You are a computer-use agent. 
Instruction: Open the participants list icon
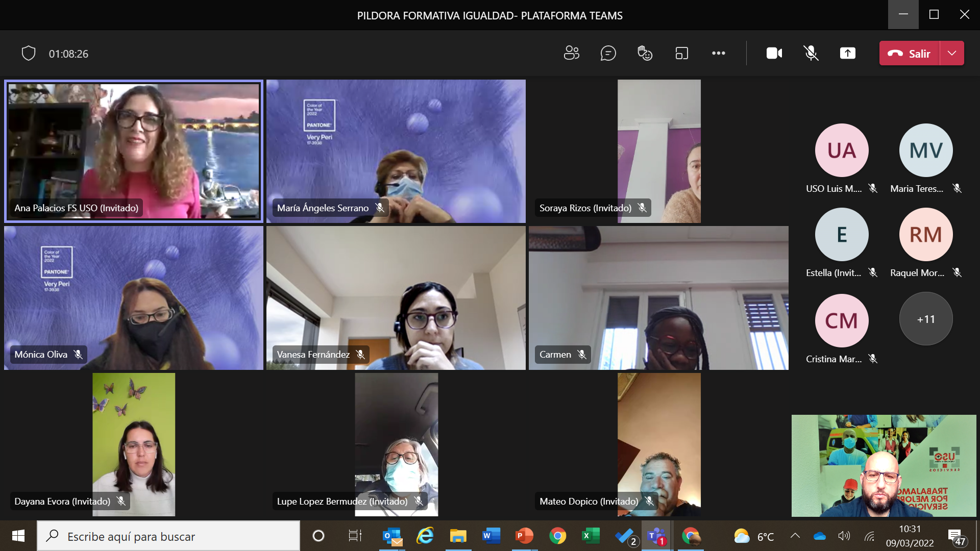(x=571, y=53)
